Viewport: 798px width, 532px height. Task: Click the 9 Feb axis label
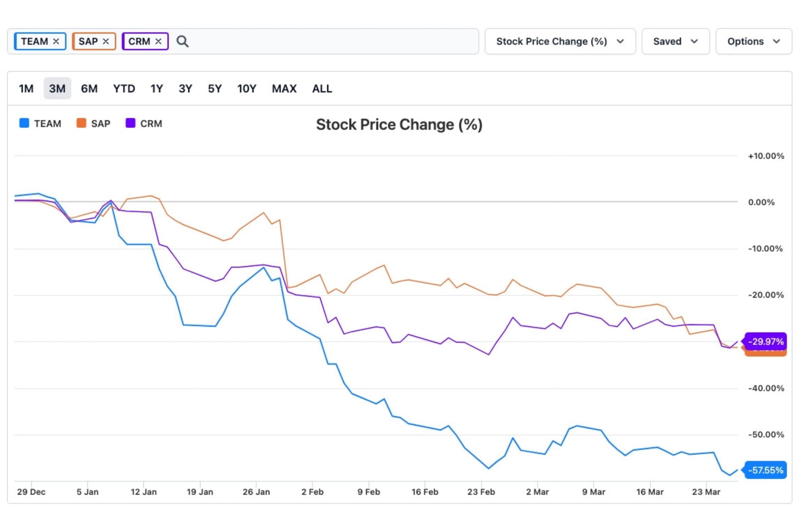click(369, 492)
